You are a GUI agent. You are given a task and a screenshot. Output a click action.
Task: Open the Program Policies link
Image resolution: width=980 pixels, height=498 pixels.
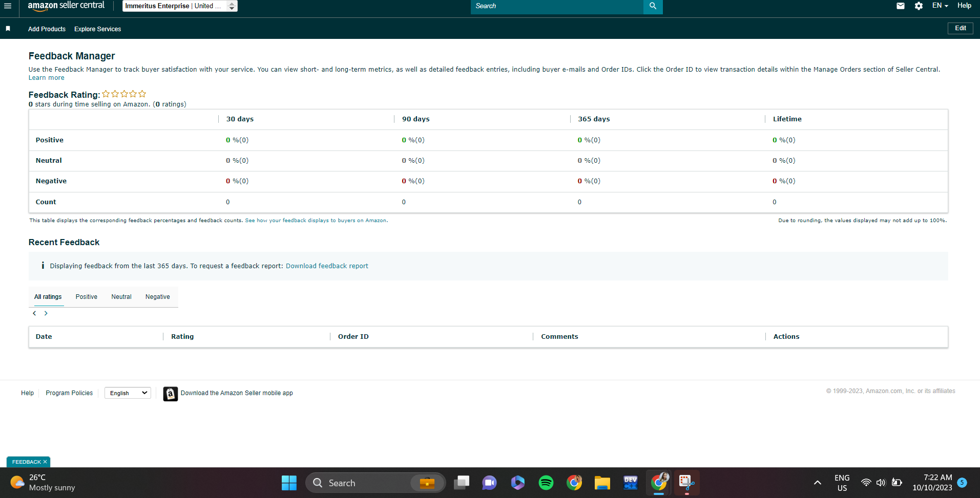pyautogui.click(x=69, y=393)
